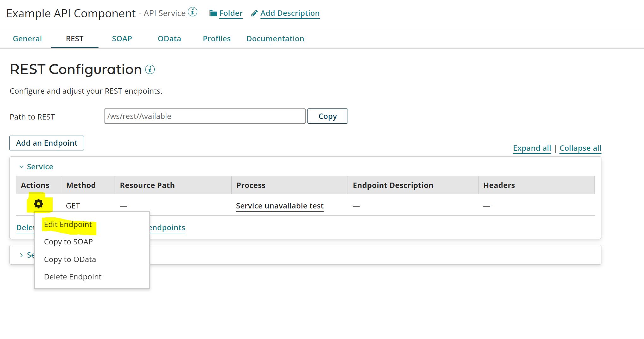Viewport: 644px width, 339px height.
Task: Click the pencil icon for Add Description
Action: pyautogui.click(x=254, y=14)
